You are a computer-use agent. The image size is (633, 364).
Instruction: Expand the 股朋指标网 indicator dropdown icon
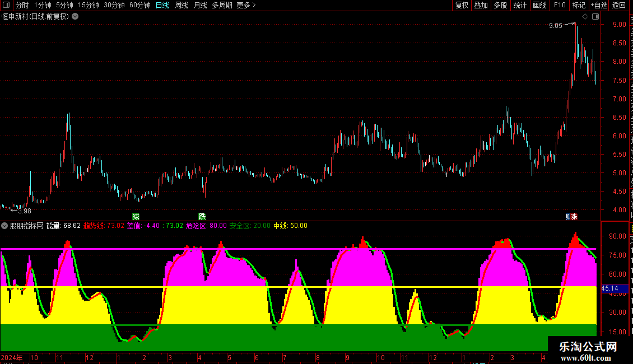point(4,226)
